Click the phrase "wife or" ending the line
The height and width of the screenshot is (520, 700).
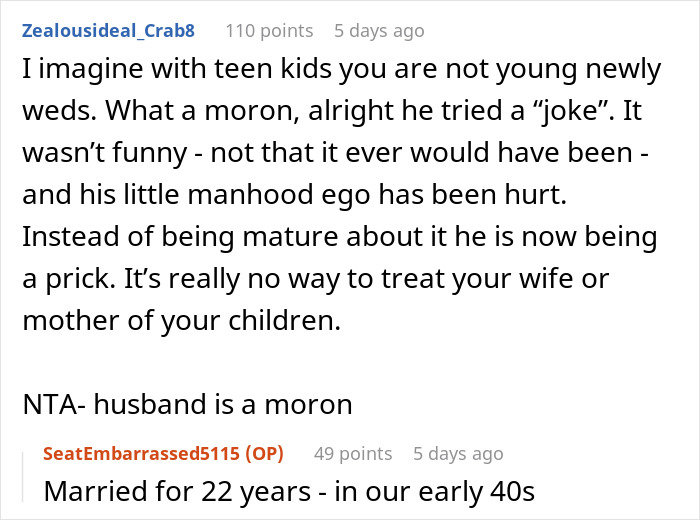pyautogui.click(x=564, y=279)
